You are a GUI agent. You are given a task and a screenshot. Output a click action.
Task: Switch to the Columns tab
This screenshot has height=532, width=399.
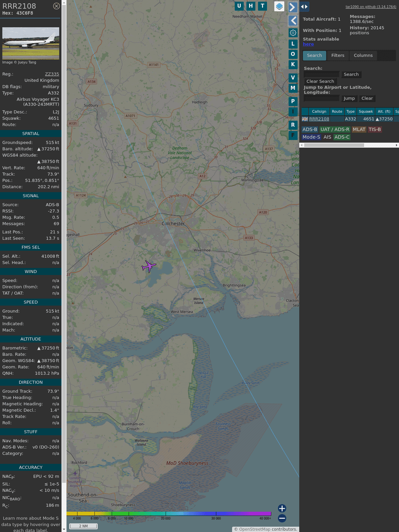363,56
